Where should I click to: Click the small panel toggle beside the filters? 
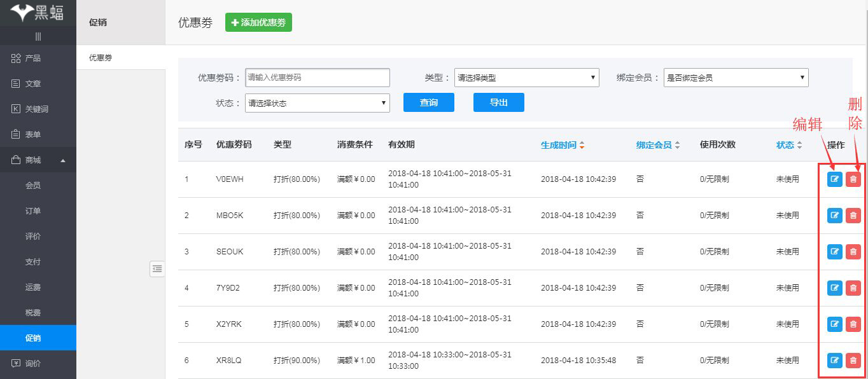157,269
